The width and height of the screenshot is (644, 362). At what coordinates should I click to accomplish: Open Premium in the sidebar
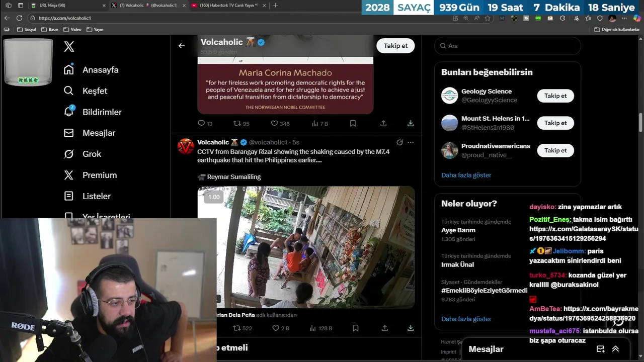90,175
